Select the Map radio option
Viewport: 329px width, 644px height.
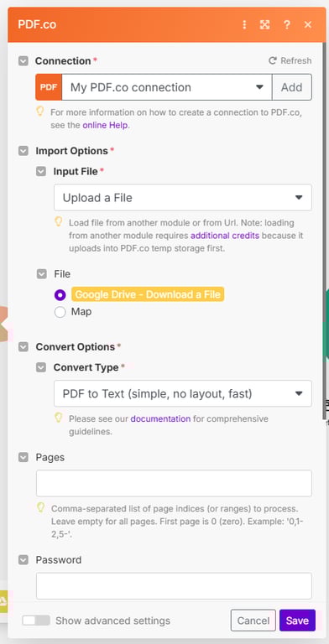pos(60,312)
